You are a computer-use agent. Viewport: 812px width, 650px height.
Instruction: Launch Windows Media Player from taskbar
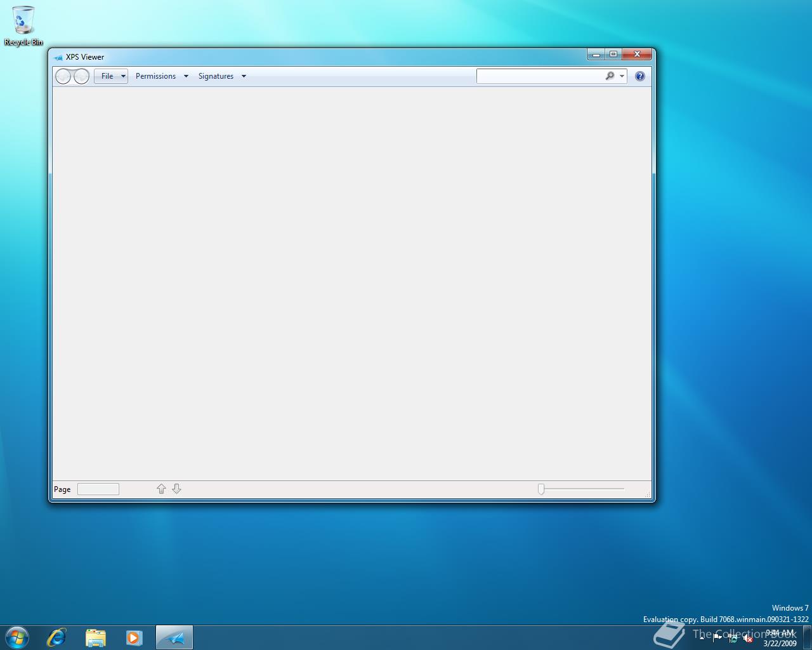[x=134, y=637]
